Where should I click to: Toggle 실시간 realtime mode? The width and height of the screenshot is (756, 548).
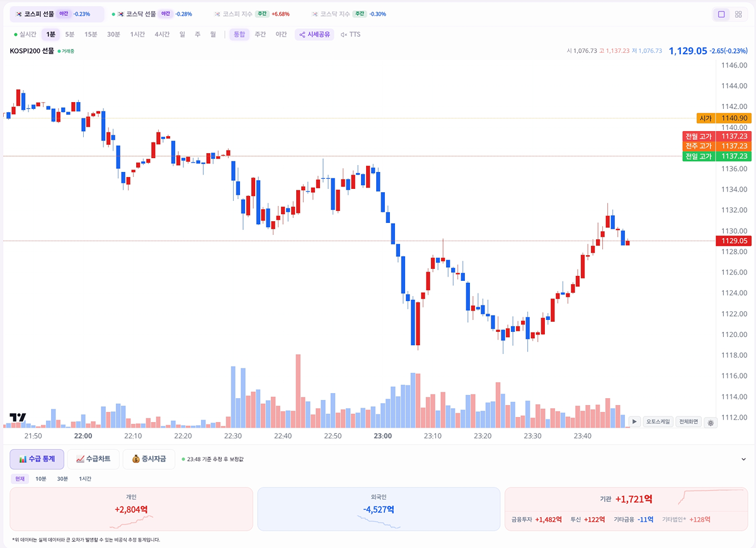[25, 35]
